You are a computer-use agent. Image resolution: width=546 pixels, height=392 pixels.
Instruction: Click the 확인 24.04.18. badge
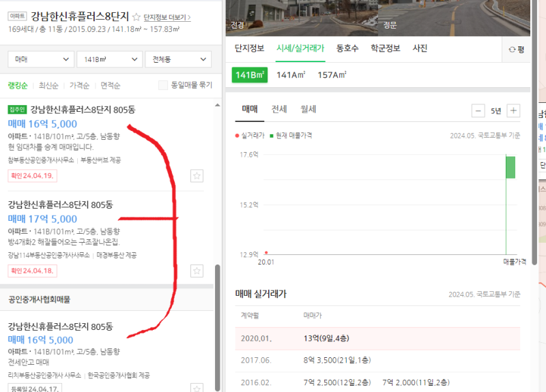pyautogui.click(x=32, y=271)
